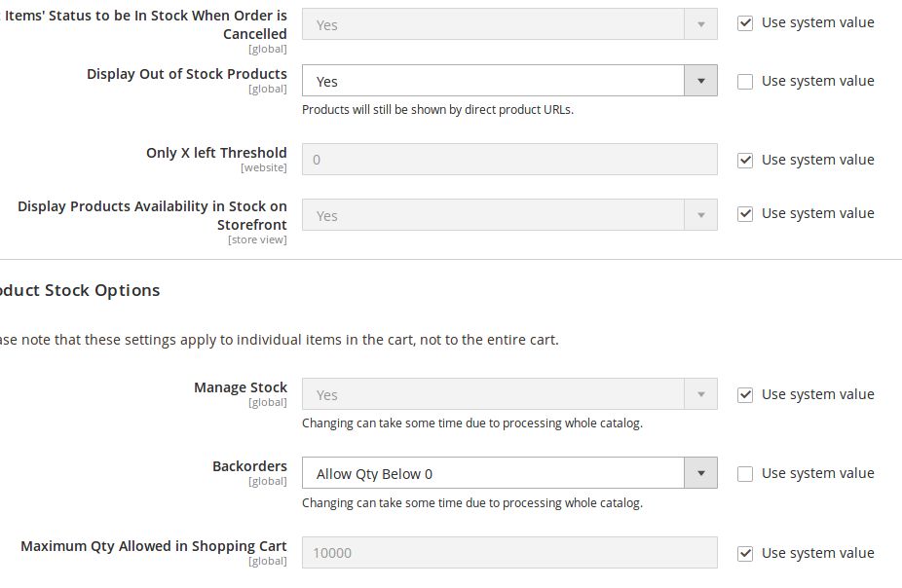Click the Product Stock Options section heading
902x588 pixels.
coord(80,290)
